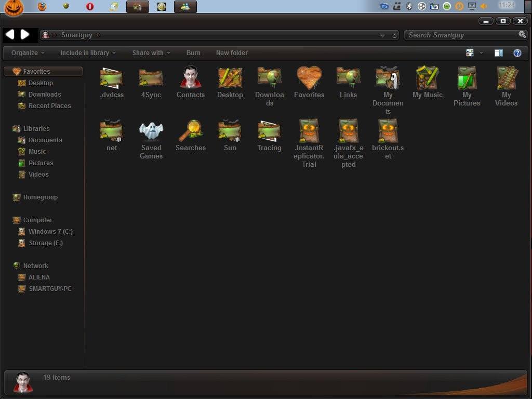Open the Bluetooth icon in the tray
This screenshot has height=399, width=532.
(x=409, y=6)
